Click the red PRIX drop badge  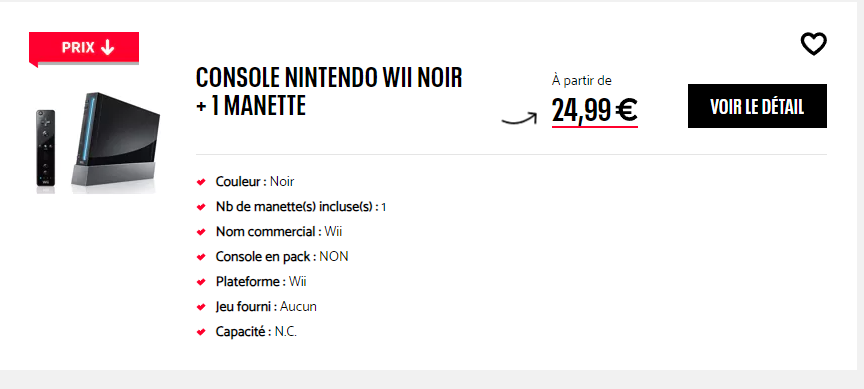84,48
